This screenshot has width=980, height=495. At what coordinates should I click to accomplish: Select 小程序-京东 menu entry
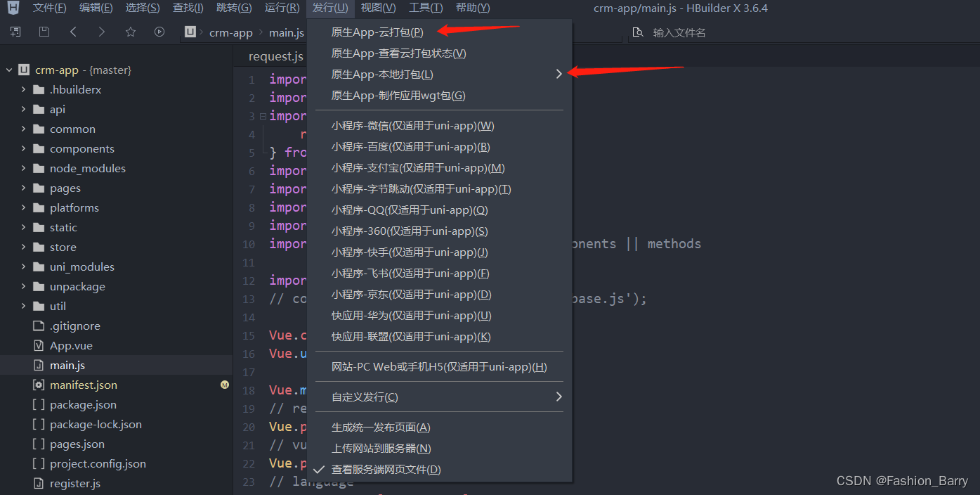click(x=440, y=294)
